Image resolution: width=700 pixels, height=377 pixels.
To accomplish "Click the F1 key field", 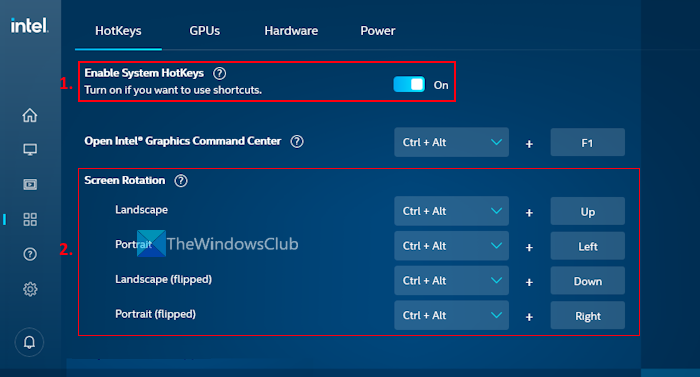I will click(x=588, y=142).
